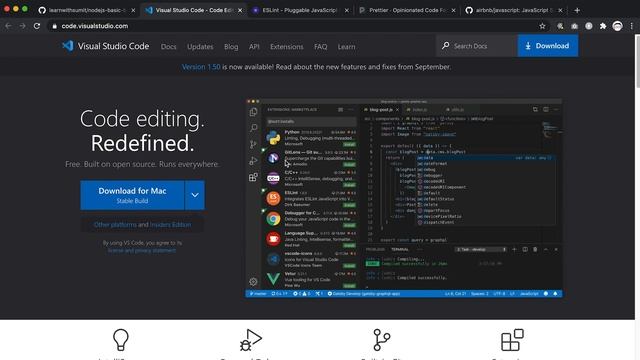Screen dimensions: 640x360
Task: Open the API page
Action: point(254,47)
